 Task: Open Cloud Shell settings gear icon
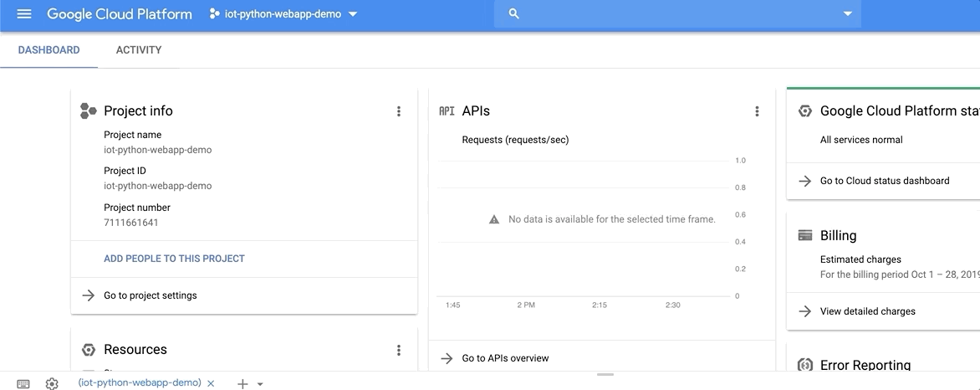[52, 384]
